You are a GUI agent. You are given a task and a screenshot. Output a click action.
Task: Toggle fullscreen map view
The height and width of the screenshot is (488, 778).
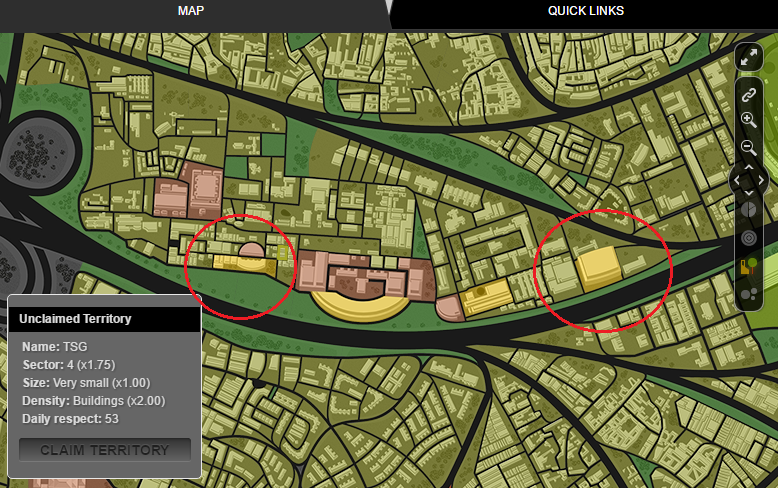click(x=749, y=57)
